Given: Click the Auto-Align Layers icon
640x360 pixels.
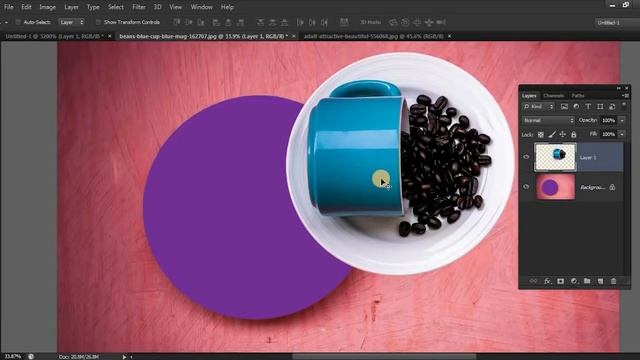Looking at the screenshot, I should tap(344, 22).
